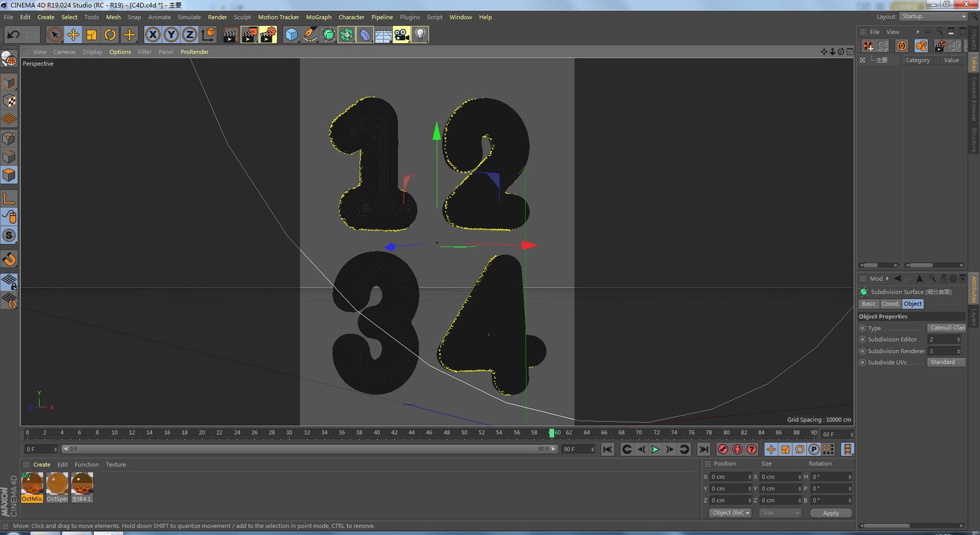
Task: Select the OctMix material thumbnail
Action: [32, 488]
